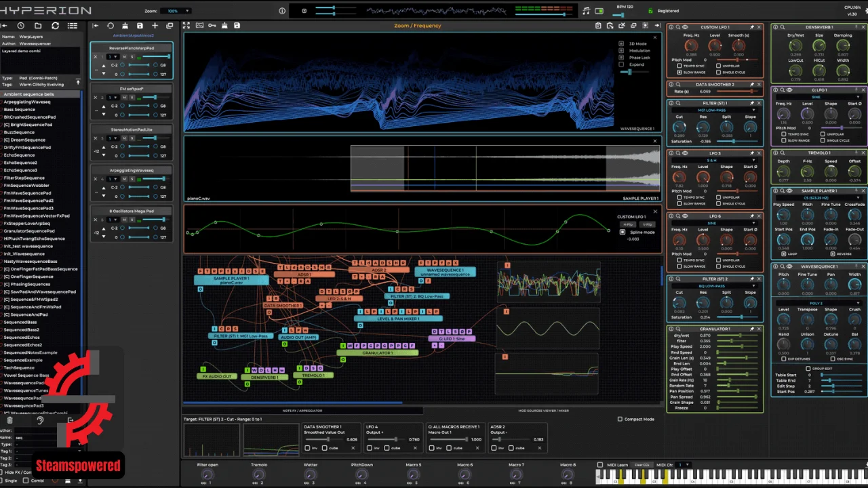Screen dimensions: 868x488
Task: Pin the DATA SMOOTHER 2 module
Action: point(752,85)
